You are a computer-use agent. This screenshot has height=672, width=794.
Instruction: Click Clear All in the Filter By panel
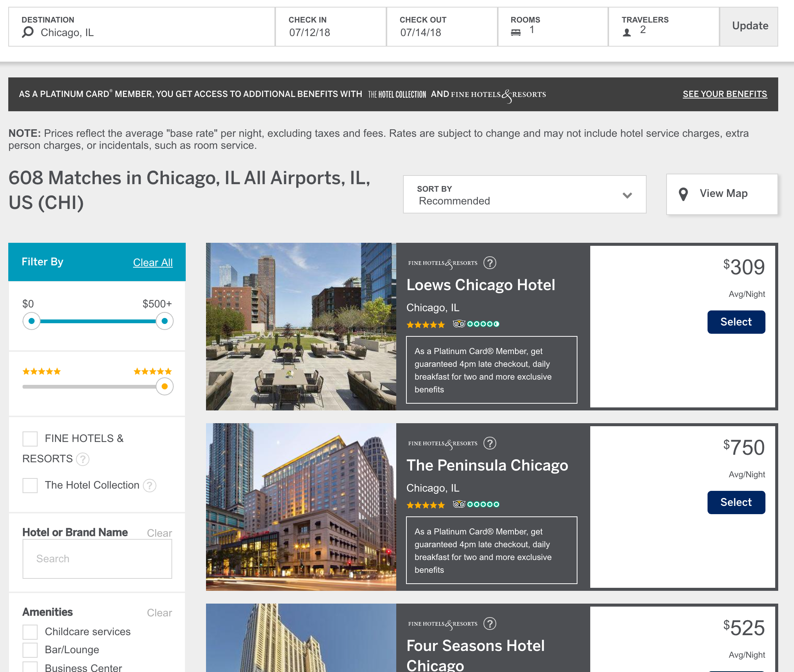pos(152,262)
